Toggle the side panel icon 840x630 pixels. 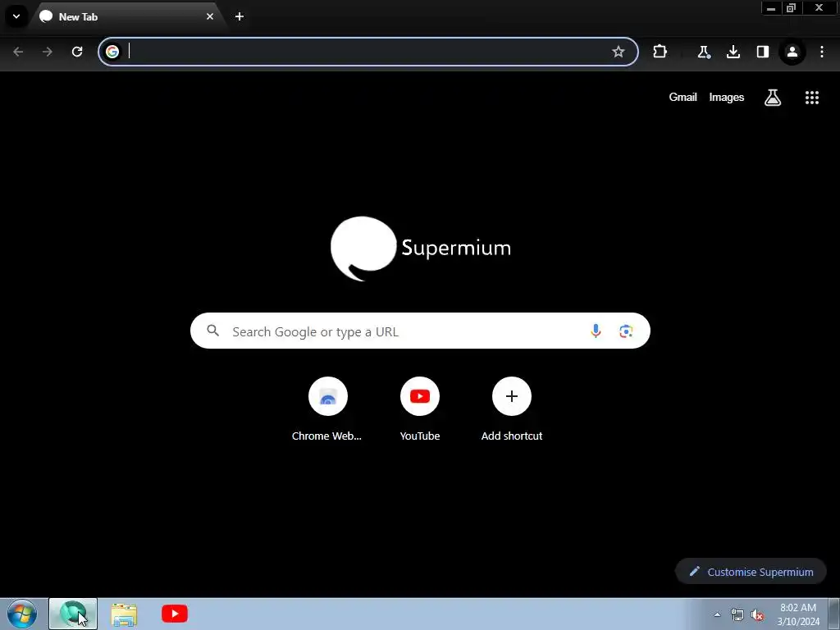(x=762, y=52)
